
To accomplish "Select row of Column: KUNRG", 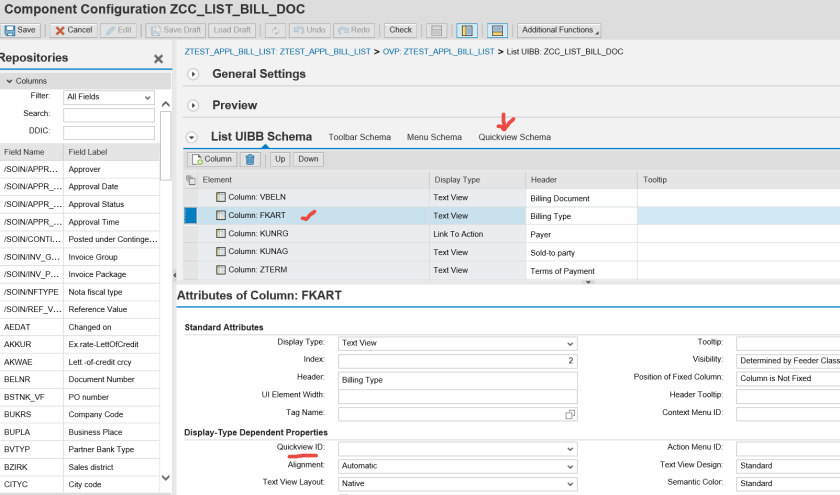I will coord(190,233).
